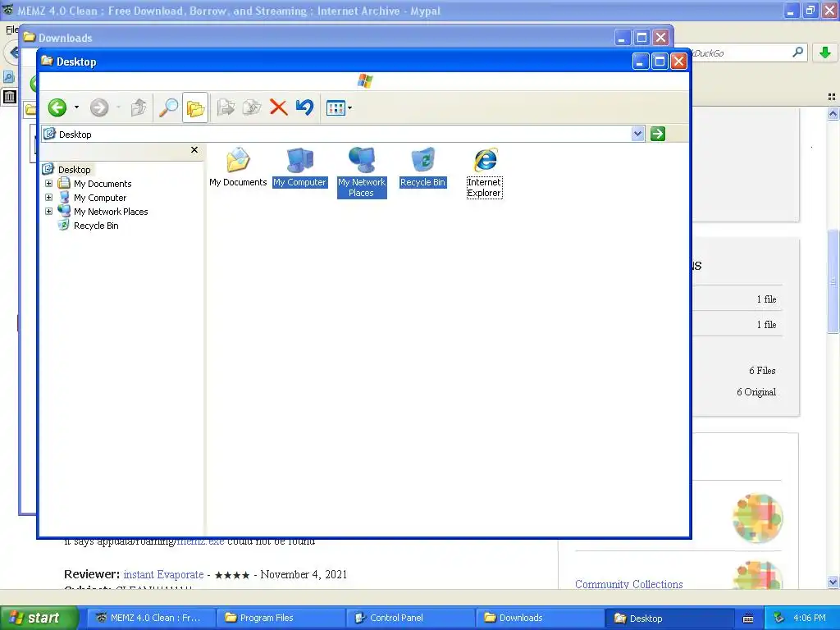
Task: Open Search with the magnifier icon
Action: [x=168, y=107]
